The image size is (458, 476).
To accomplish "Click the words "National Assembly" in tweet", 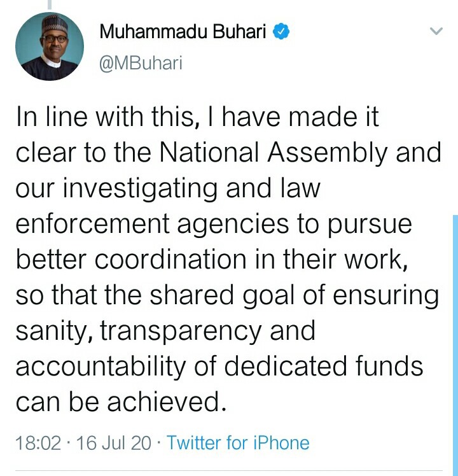I will [x=273, y=152].
